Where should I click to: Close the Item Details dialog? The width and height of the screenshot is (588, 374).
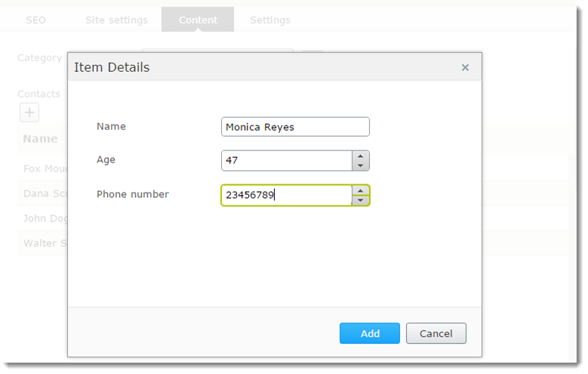tap(465, 68)
